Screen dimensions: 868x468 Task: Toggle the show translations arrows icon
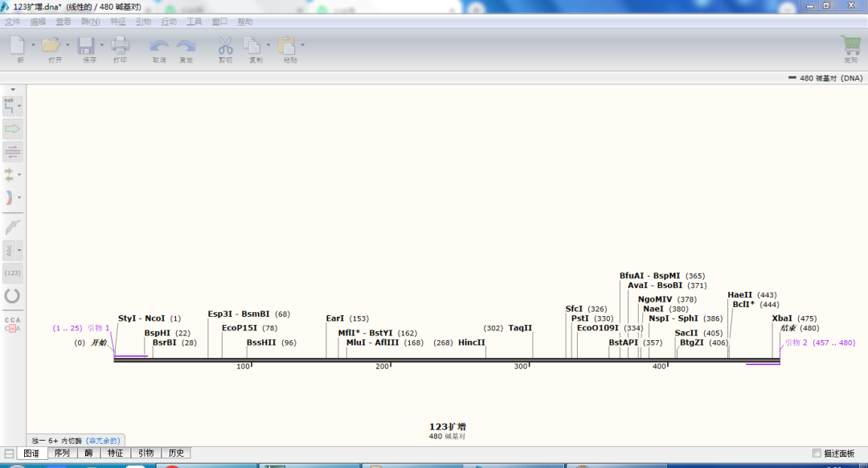pyautogui.click(x=9, y=174)
